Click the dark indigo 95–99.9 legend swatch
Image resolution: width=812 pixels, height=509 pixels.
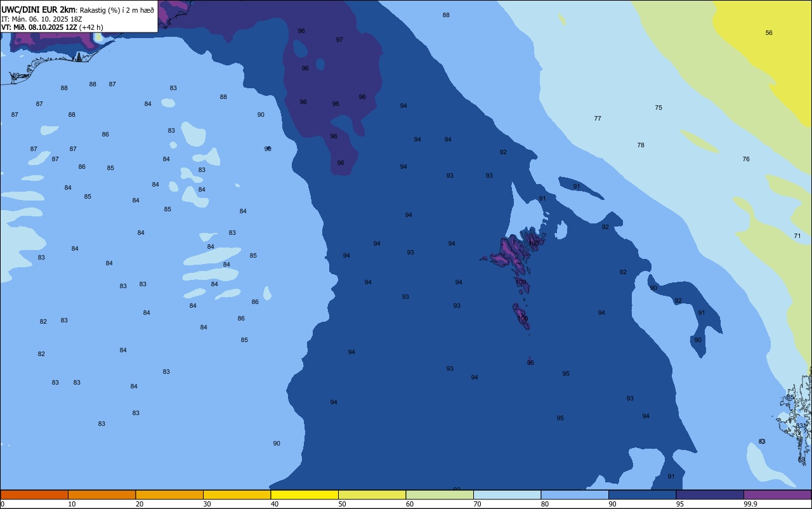(710, 494)
